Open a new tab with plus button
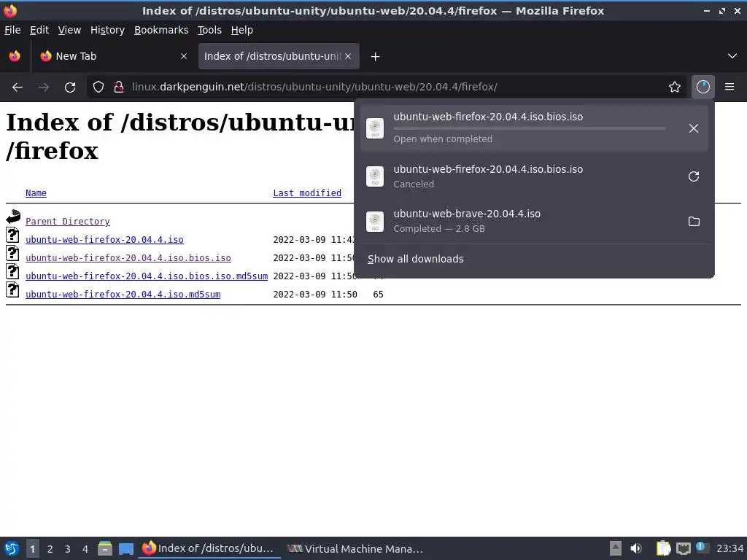 [376, 57]
